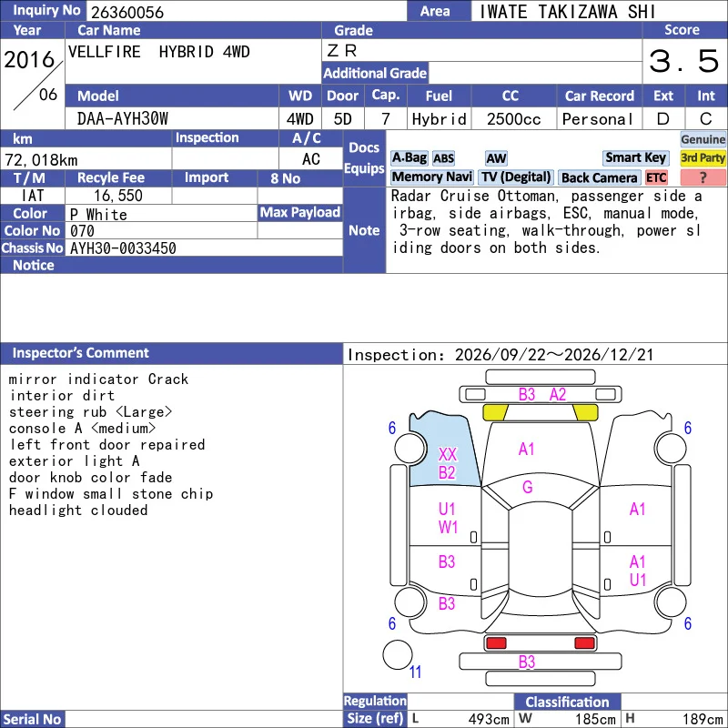Click the red ETC badge
Viewport: 728px width, 728px height.
click(656, 177)
